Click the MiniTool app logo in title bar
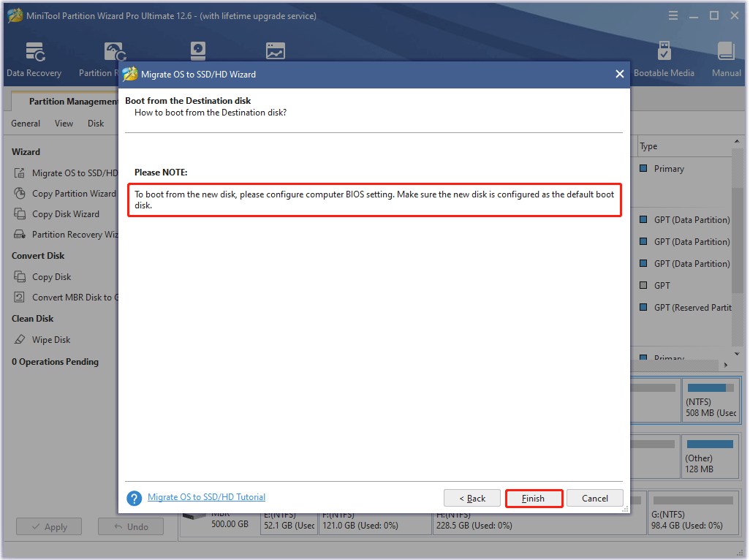Viewport: 750px width, 560px height. pos(15,15)
